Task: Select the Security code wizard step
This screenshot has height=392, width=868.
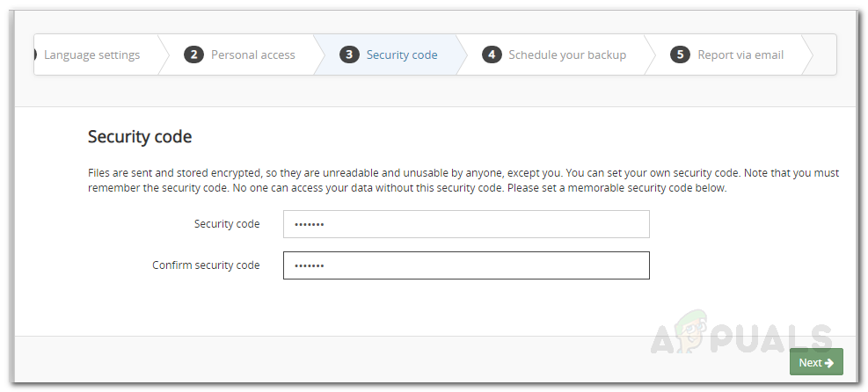Action: pyautogui.click(x=402, y=54)
